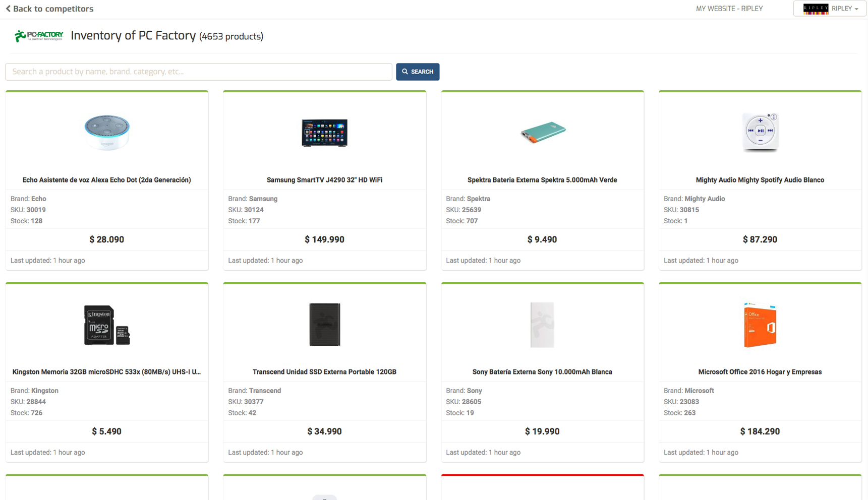The height and width of the screenshot is (500, 868).
Task: Open the Kingston Memoria 32GB microSDHC title
Action: [x=107, y=372]
